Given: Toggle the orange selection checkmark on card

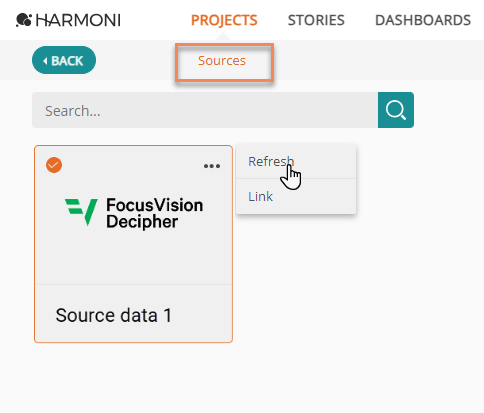Looking at the screenshot, I should [x=54, y=165].
